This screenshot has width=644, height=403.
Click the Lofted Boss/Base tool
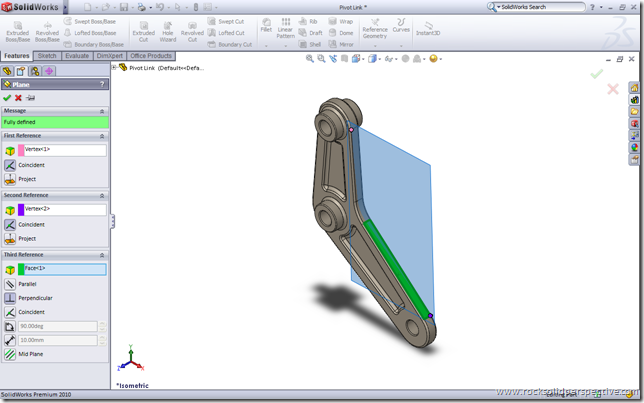coord(90,33)
